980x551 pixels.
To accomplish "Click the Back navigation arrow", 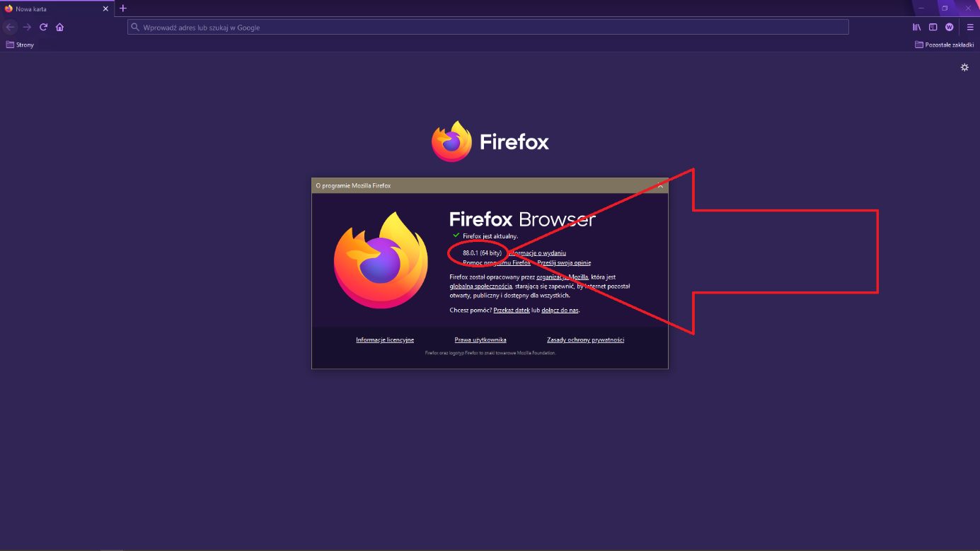I will [x=10, y=27].
